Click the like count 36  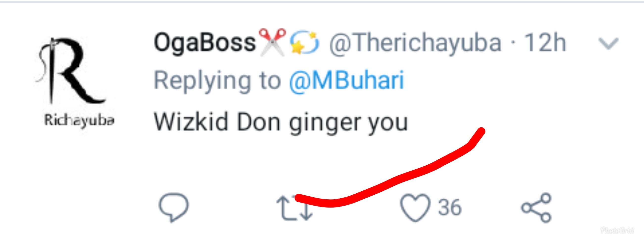[450, 208]
